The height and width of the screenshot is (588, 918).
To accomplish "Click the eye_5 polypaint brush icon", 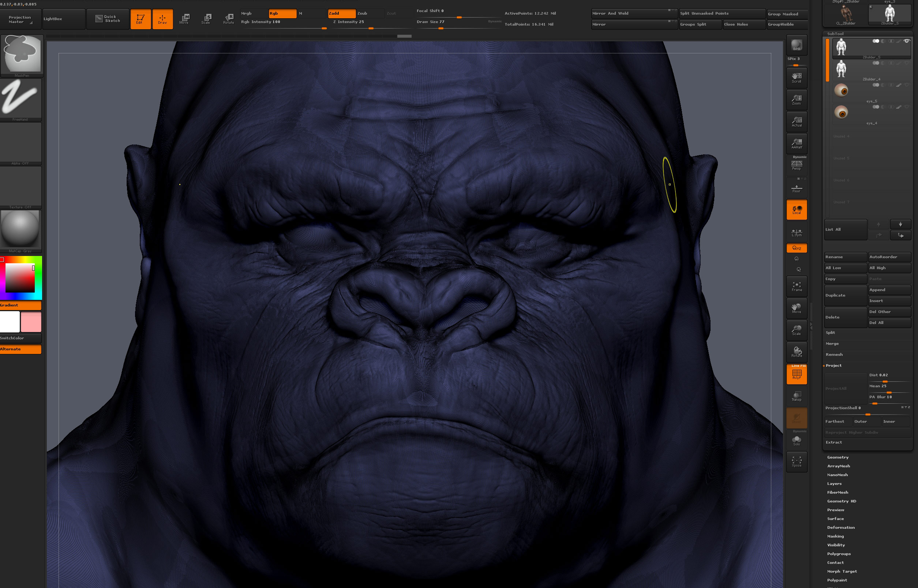I will point(899,85).
